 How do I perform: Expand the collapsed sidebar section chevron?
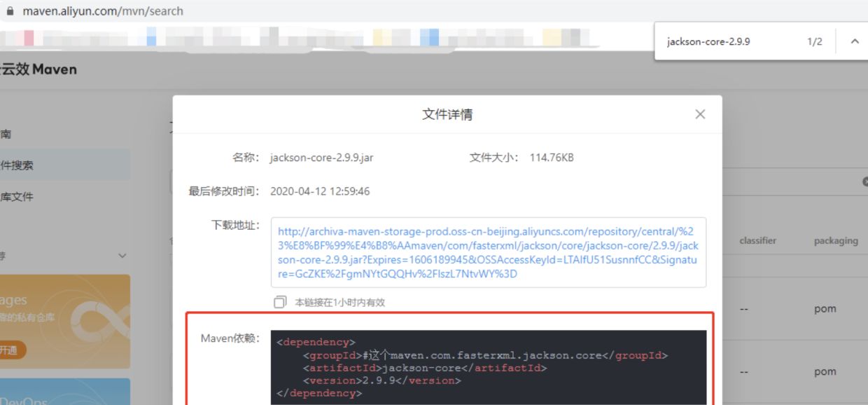point(122,255)
